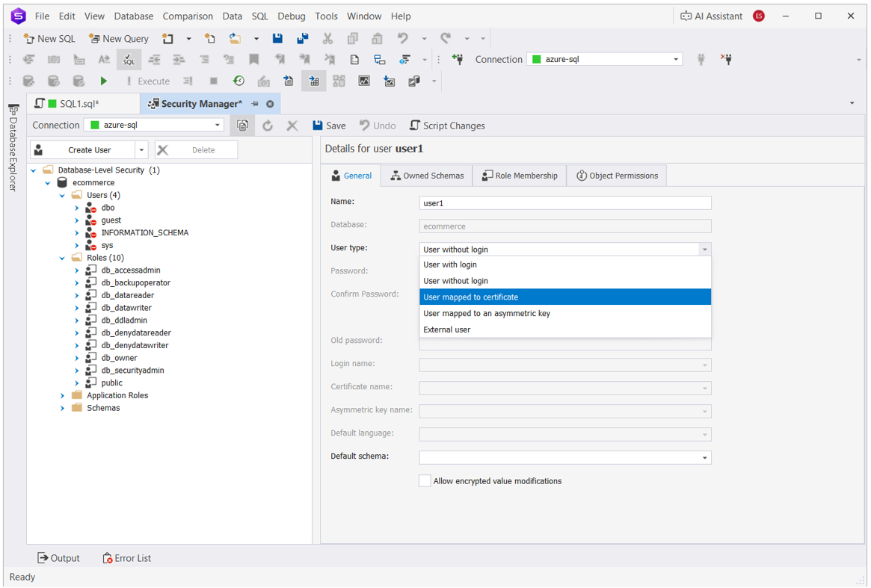Open the Default schema dropdown
871x588 pixels.
[704, 457]
